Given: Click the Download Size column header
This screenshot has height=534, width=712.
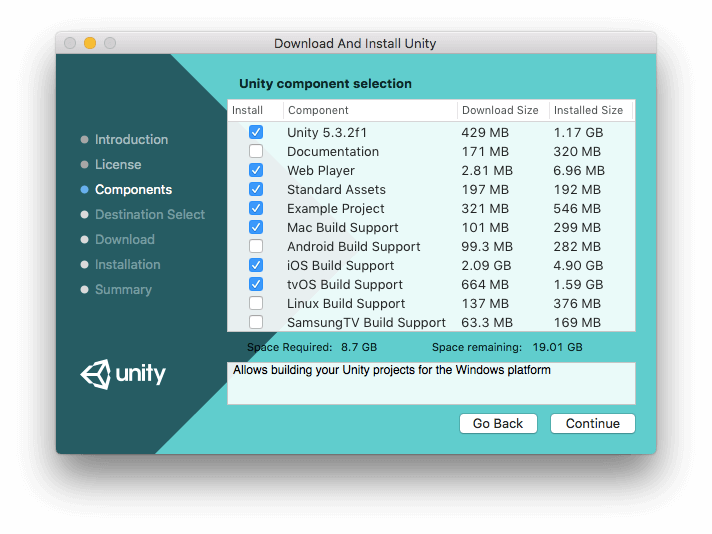Looking at the screenshot, I should pyautogui.click(x=503, y=110).
